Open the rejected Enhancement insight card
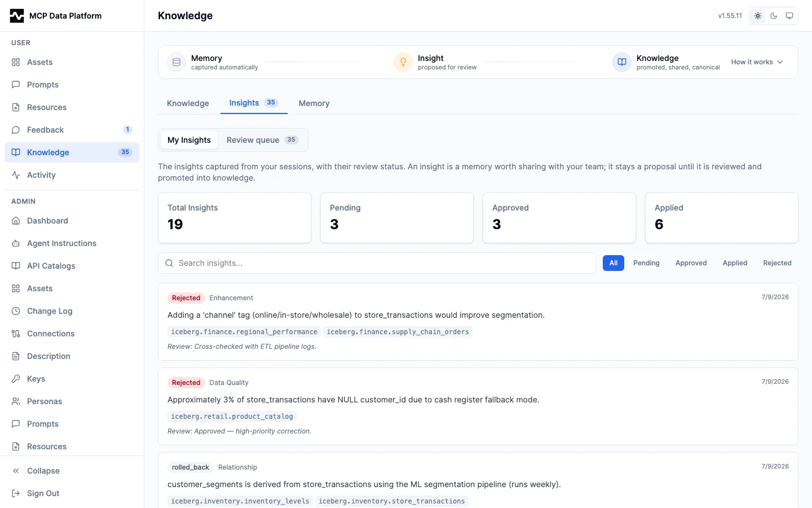 478,322
